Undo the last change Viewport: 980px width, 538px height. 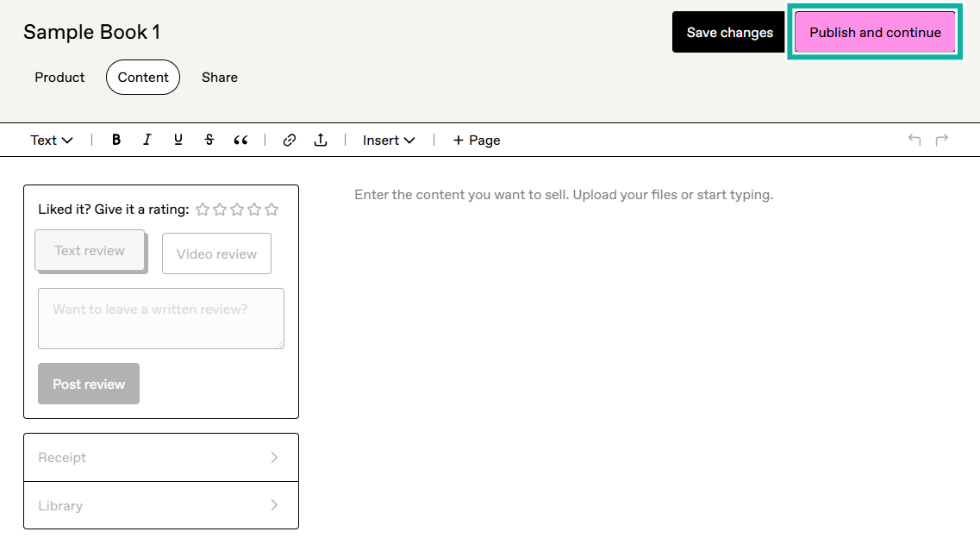pyautogui.click(x=914, y=140)
